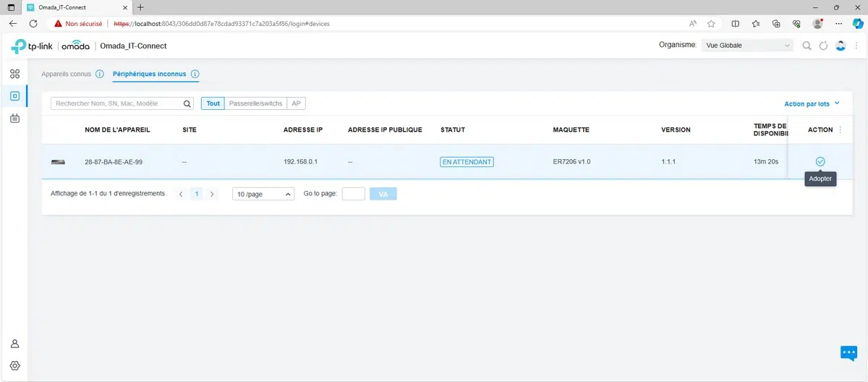The height and width of the screenshot is (382, 868).
Task: Open the chat support bubble icon
Action: click(848, 352)
